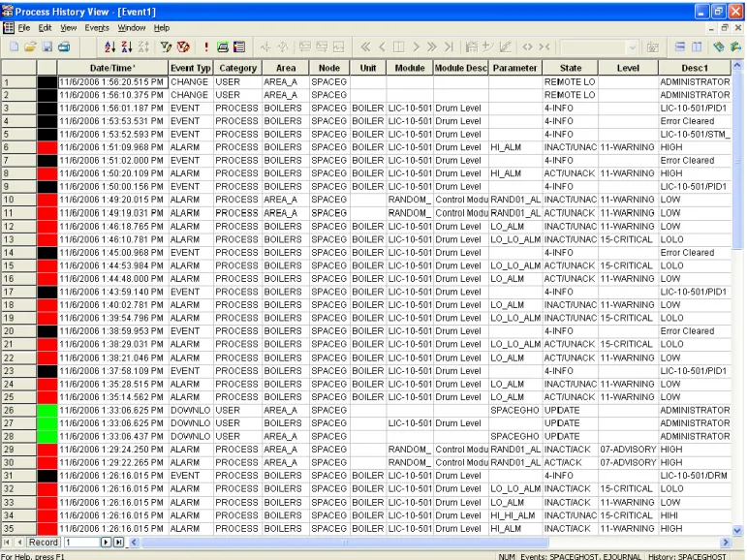Viewport: 747px width, 560px height.
Task: Click the horizontal scrollbar left arrow
Action: click(x=135, y=542)
